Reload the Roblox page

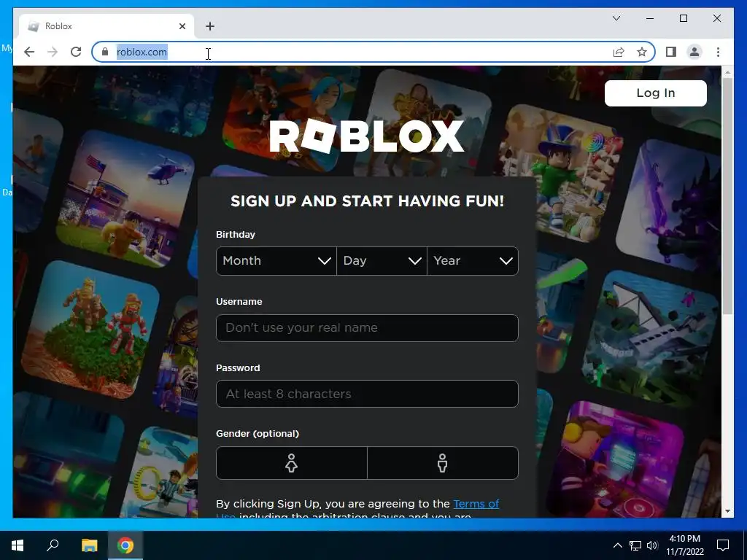[76, 52]
